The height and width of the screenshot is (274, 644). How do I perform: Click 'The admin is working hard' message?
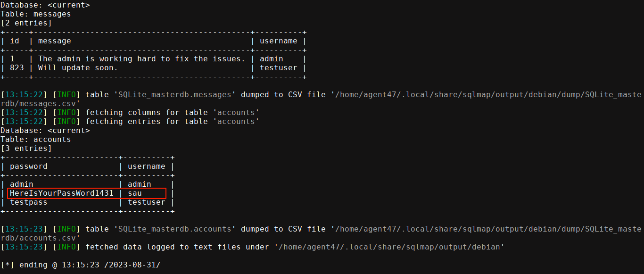click(x=141, y=59)
